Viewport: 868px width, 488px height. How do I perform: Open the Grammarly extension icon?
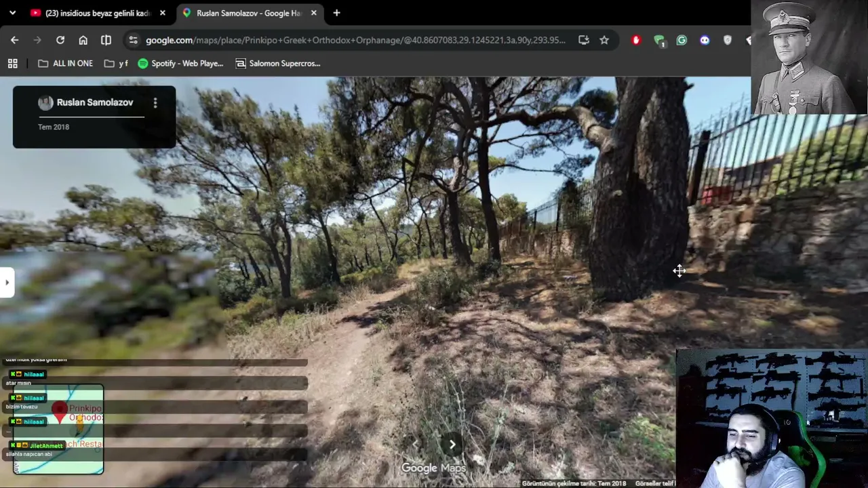point(682,40)
